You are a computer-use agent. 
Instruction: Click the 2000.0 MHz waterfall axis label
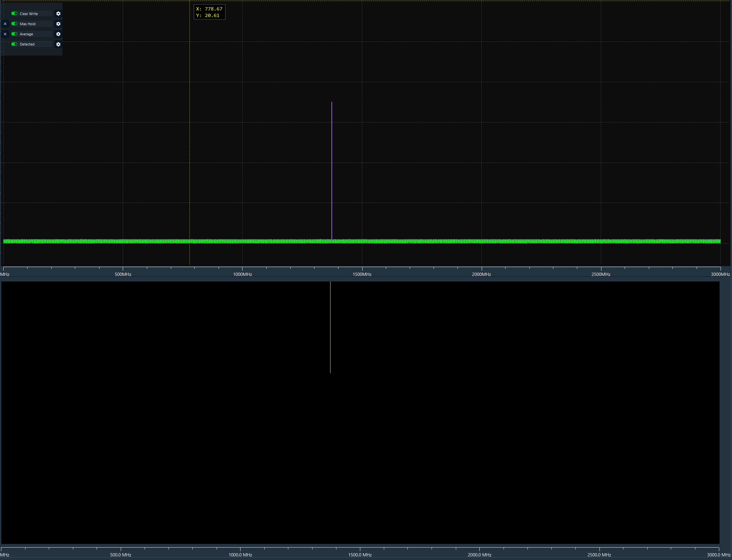[x=479, y=555]
